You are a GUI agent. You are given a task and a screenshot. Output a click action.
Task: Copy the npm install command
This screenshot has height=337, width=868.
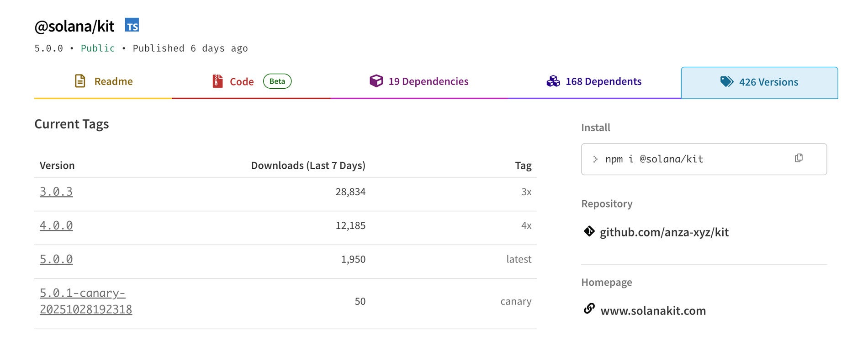(x=799, y=158)
